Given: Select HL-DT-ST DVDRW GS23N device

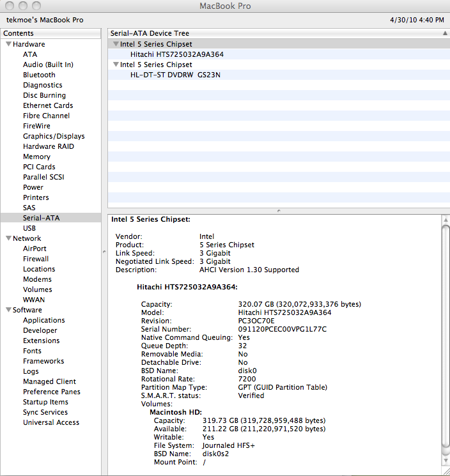Looking at the screenshot, I should coord(175,75).
